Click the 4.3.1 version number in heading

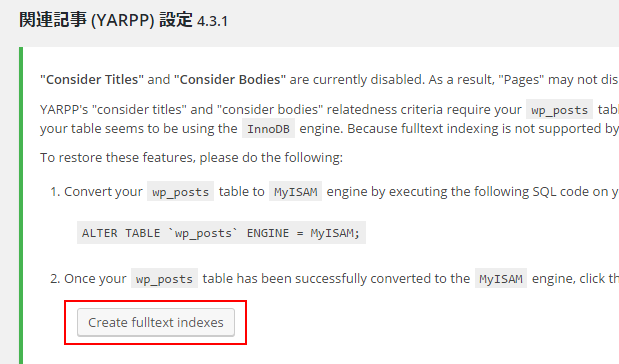[x=212, y=21]
